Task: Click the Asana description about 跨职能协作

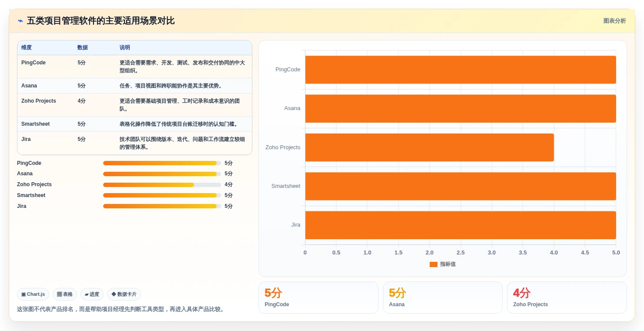Action: [171, 86]
